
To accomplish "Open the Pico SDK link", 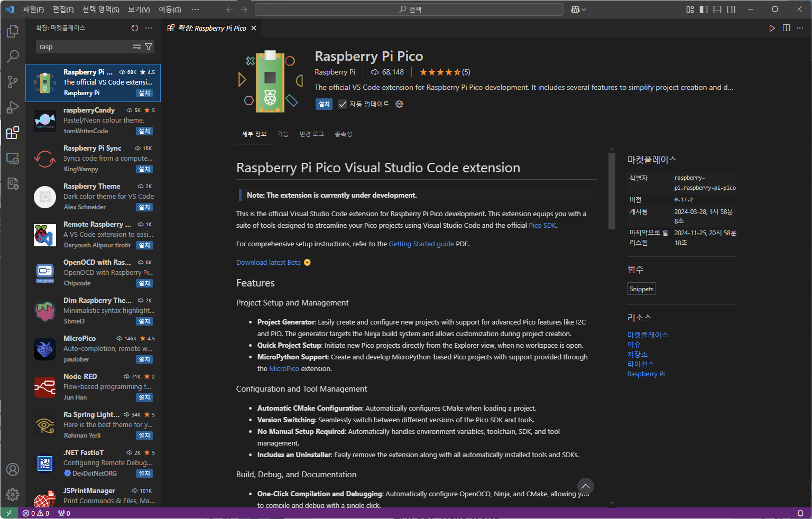I will [542, 226].
